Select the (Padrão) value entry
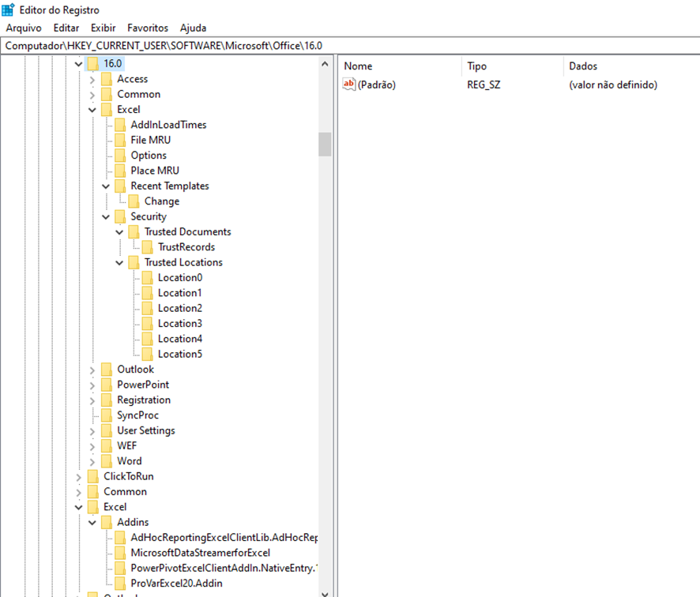Screen dimensions: 700x597 (x=376, y=84)
